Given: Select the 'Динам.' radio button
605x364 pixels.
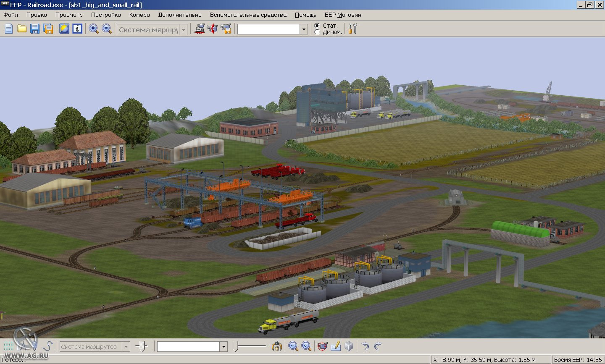Looking at the screenshot, I should click(317, 32).
